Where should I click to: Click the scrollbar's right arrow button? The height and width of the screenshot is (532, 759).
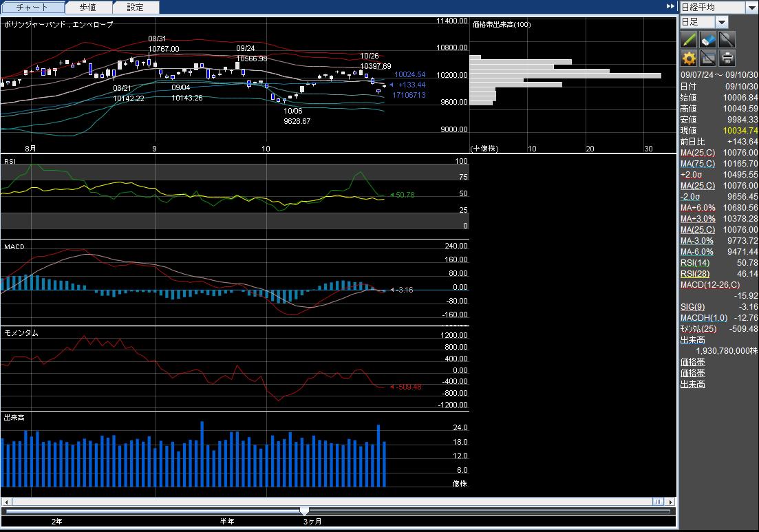(x=671, y=501)
